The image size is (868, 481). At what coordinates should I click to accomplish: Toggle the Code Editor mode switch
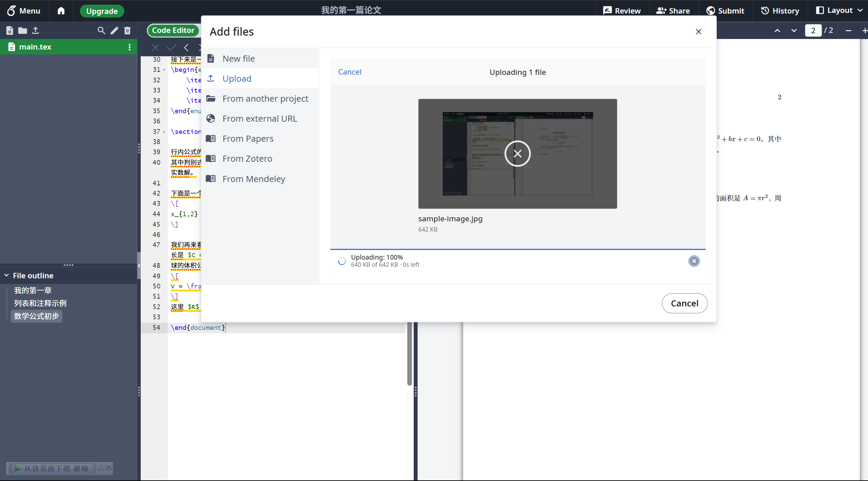173,31
